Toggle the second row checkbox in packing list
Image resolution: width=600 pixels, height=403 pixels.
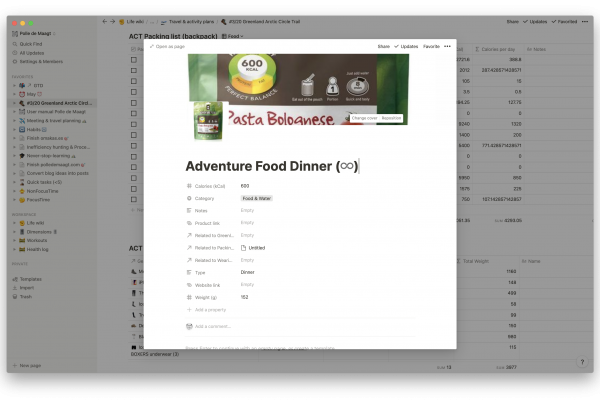(134, 70)
